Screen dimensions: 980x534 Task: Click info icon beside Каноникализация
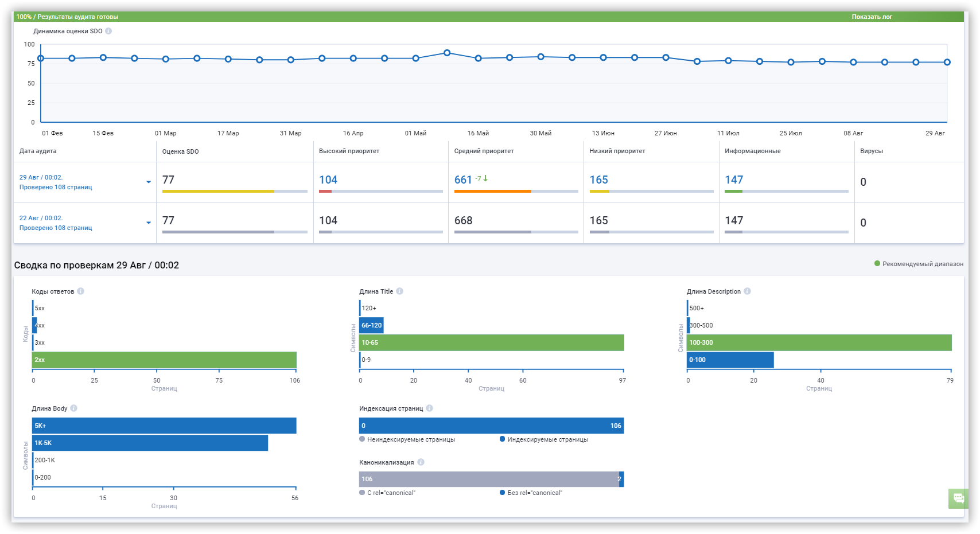point(421,462)
